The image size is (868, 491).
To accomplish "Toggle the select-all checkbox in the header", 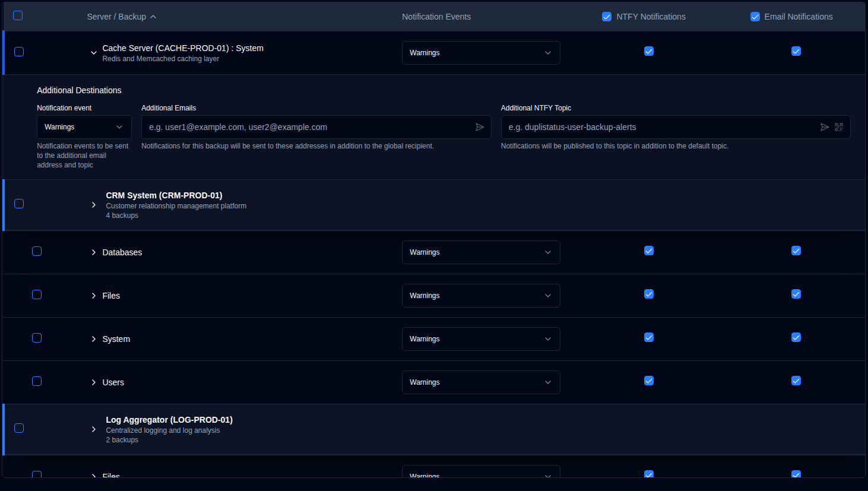I will pos(17,15).
